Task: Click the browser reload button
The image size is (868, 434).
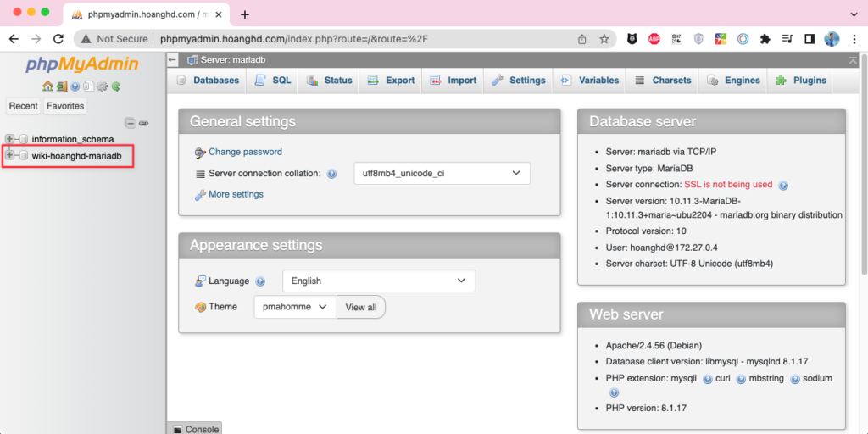Action: [x=58, y=39]
